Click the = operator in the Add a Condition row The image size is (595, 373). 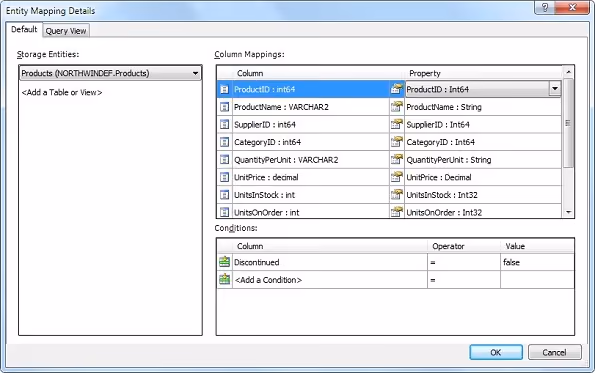pos(464,280)
